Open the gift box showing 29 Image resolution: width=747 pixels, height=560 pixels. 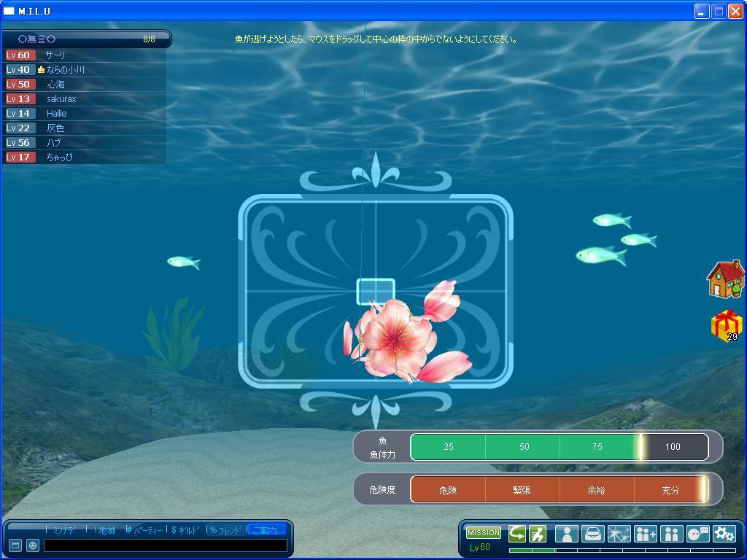(726, 326)
